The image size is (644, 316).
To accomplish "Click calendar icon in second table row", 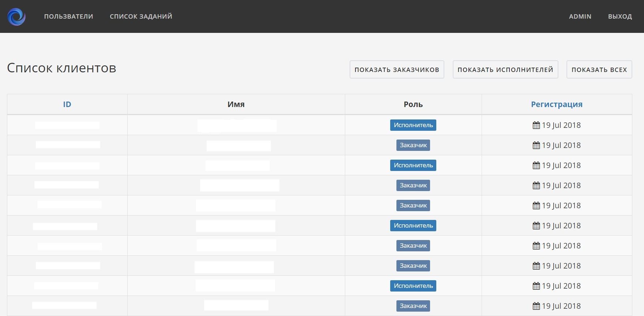I will coord(536,145).
